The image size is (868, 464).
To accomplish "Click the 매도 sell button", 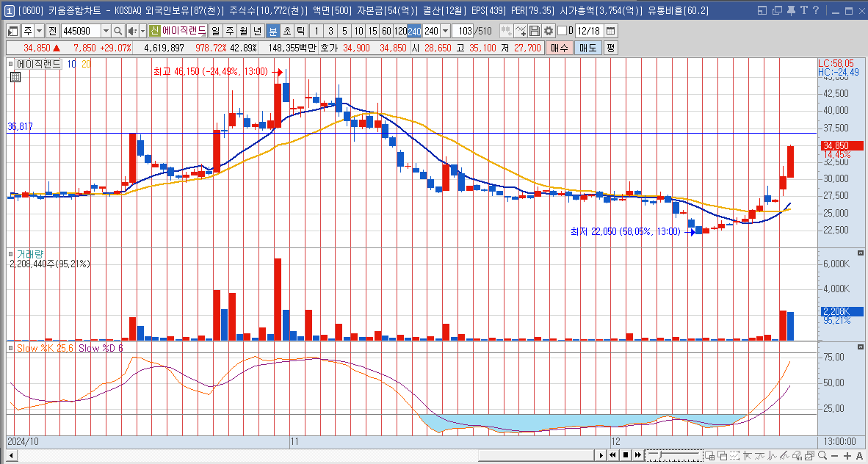I will pos(588,48).
